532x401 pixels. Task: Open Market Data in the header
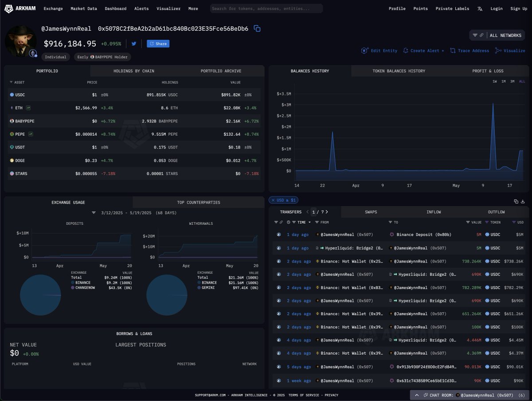click(83, 8)
